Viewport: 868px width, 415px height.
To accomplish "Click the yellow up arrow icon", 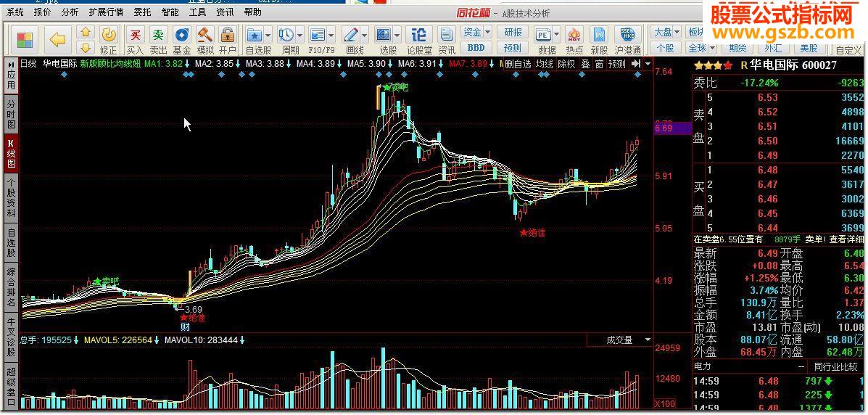I will [86, 32].
